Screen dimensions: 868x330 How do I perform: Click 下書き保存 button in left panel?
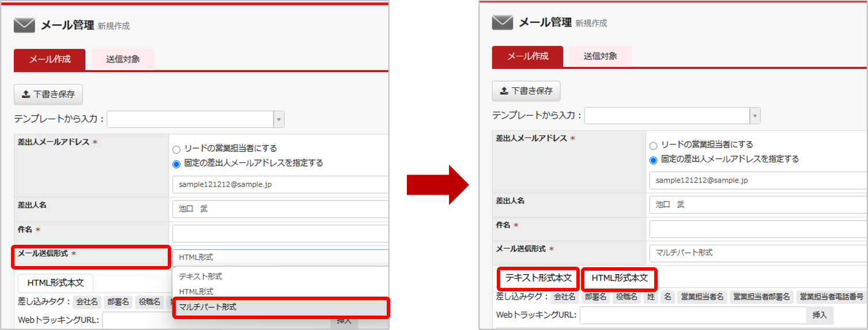[48, 94]
